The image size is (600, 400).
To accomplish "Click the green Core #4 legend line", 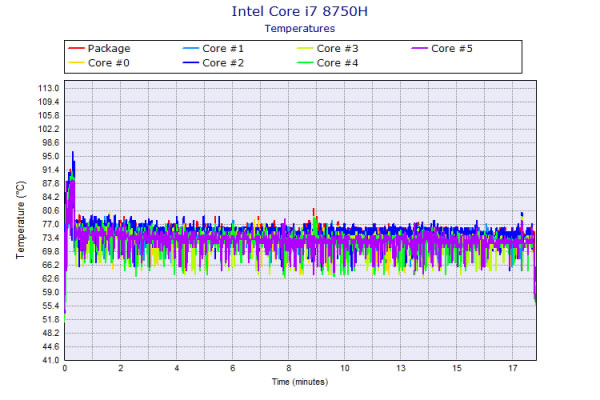I will click(x=305, y=63).
